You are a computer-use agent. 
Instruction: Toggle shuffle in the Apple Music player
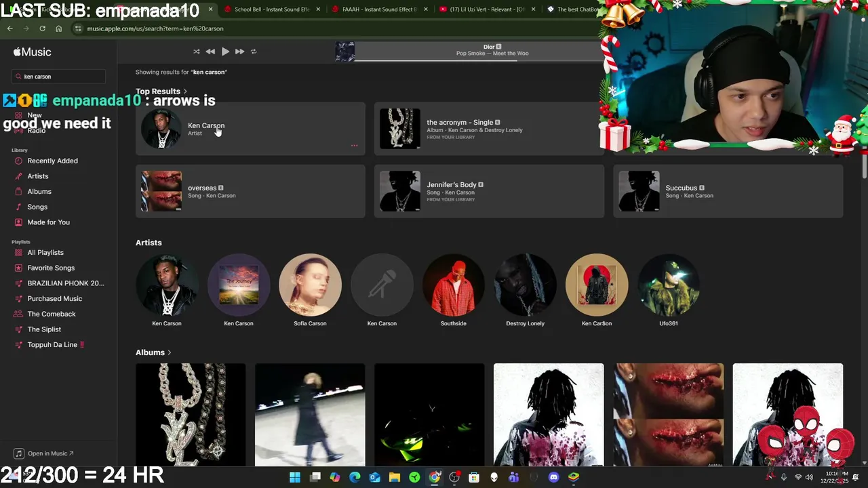tap(197, 52)
